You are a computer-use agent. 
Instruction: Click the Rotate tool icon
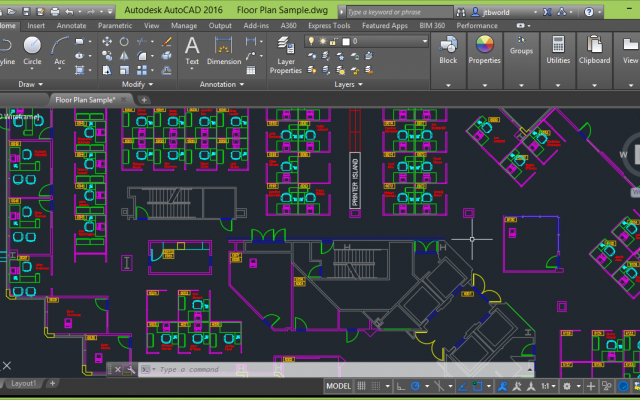coord(124,42)
